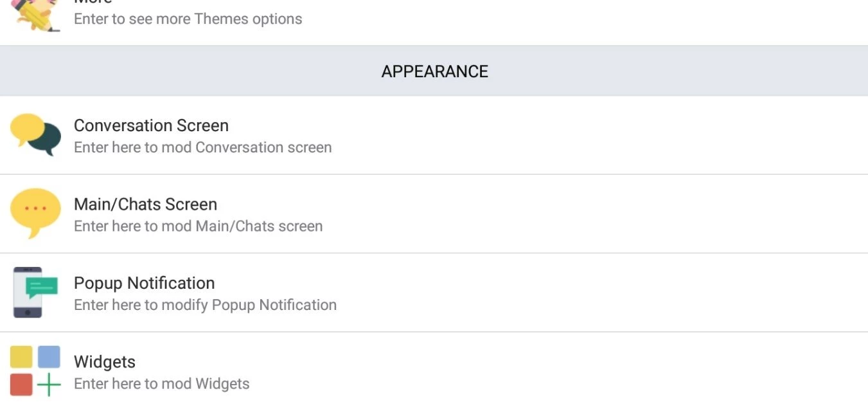The image size is (868, 409).
Task: Tap the green plus in Widgets icon
Action: (x=49, y=385)
